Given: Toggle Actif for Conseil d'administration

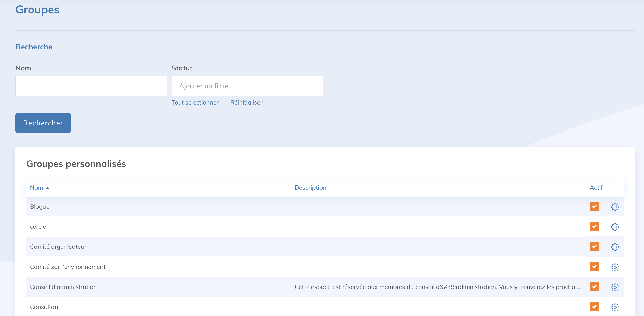Looking at the screenshot, I should [594, 287].
